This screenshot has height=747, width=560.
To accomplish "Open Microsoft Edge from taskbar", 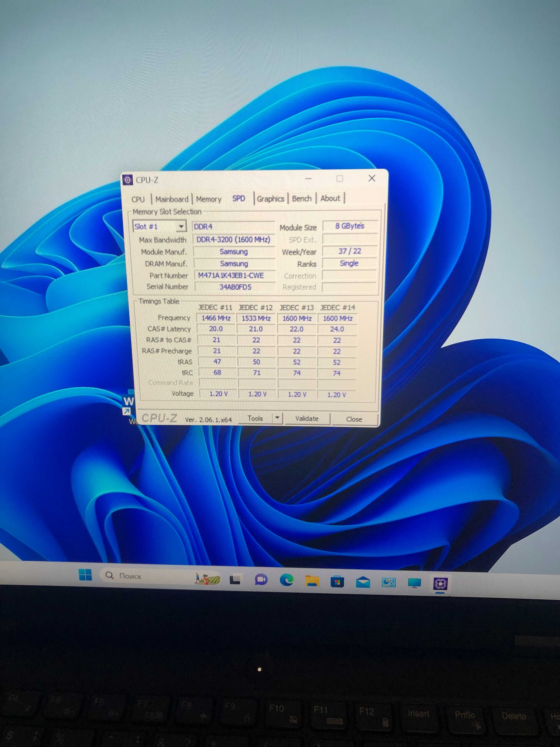I will [287, 580].
